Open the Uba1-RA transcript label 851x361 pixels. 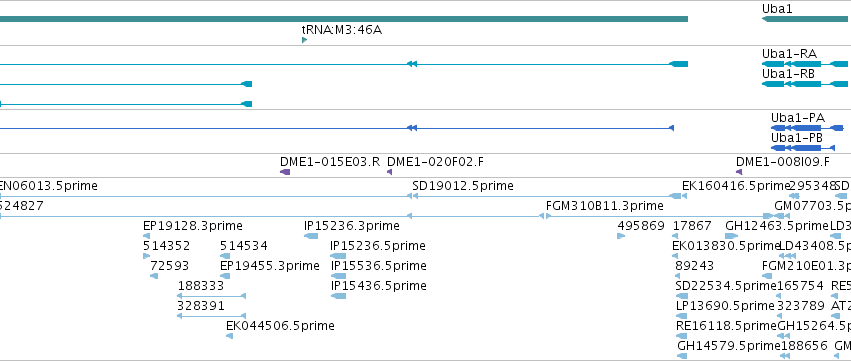point(789,54)
